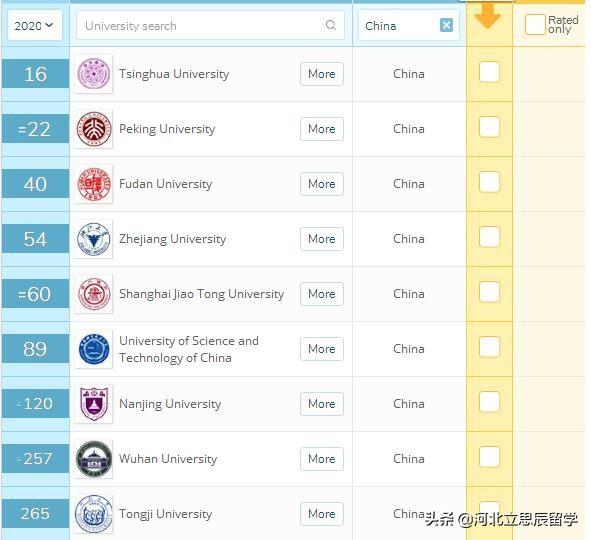Check the compare box for Wuhan University

pos(489,457)
